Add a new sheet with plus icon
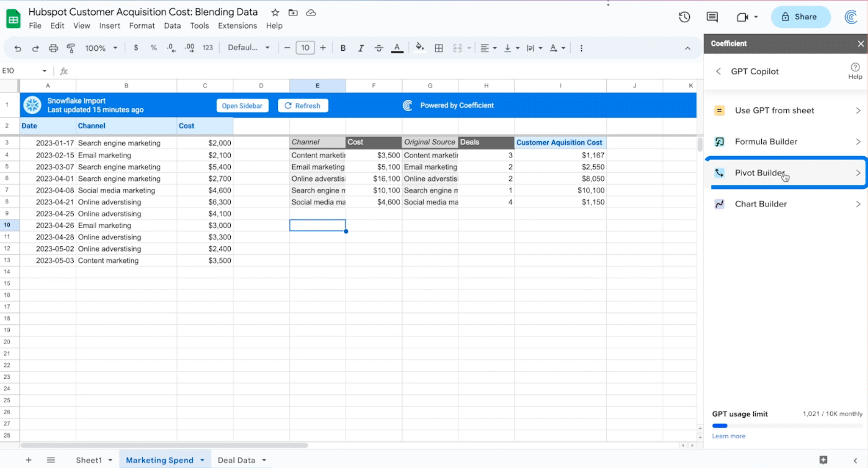This screenshot has height=468, width=868. (29, 460)
